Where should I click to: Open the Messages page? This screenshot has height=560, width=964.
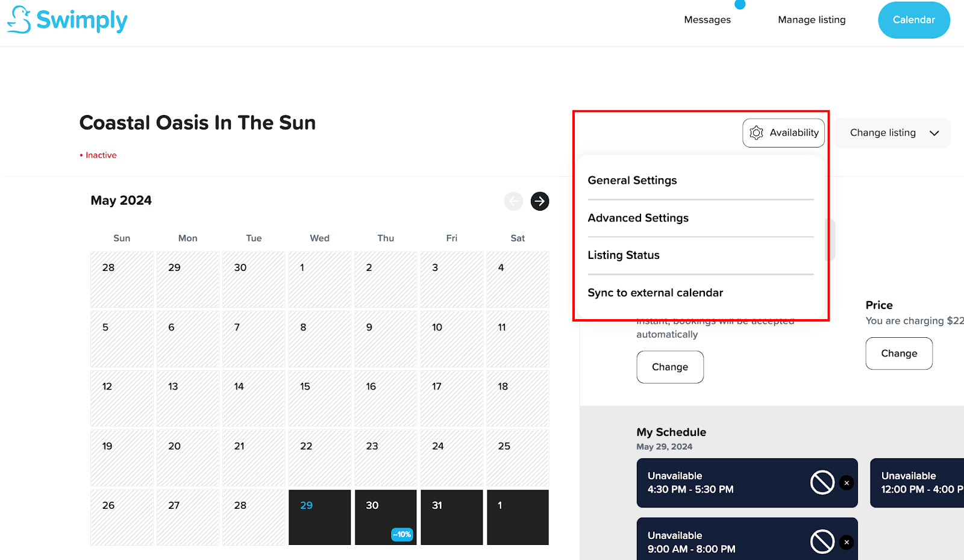click(x=707, y=20)
